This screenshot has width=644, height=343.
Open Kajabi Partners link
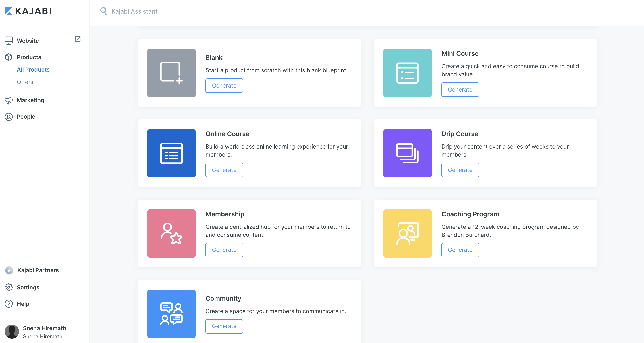38,270
